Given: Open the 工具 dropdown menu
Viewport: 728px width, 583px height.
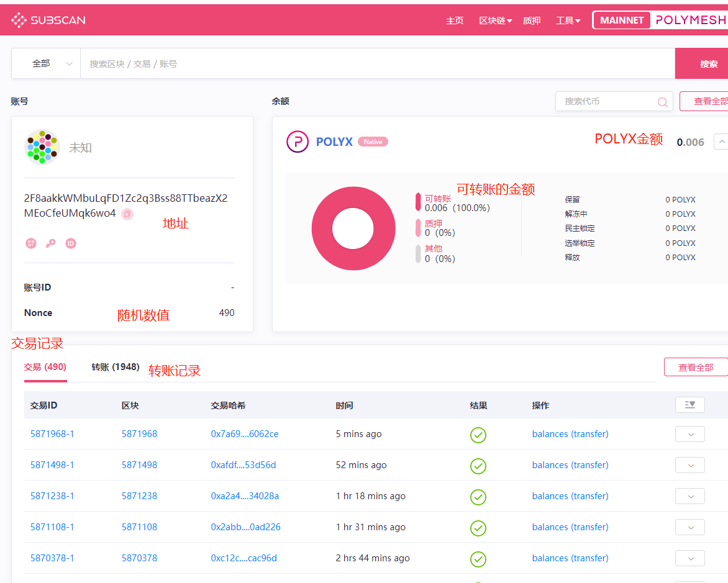Looking at the screenshot, I should (x=568, y=20).
